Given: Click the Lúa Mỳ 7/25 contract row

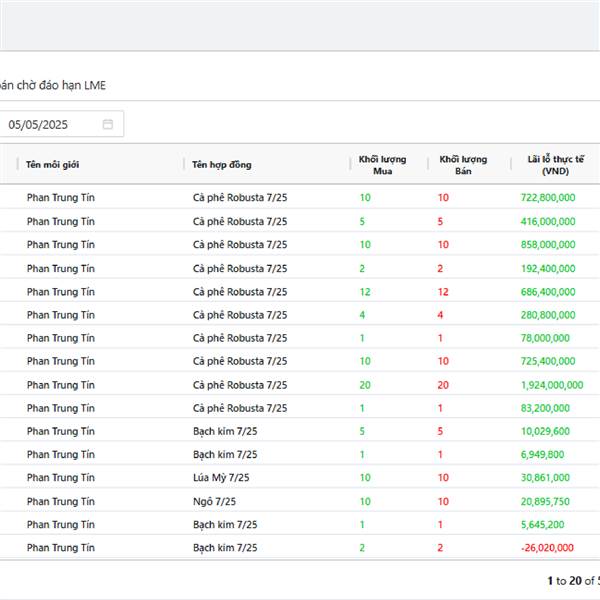Looking at the screenshot, I should pos(300,478).
